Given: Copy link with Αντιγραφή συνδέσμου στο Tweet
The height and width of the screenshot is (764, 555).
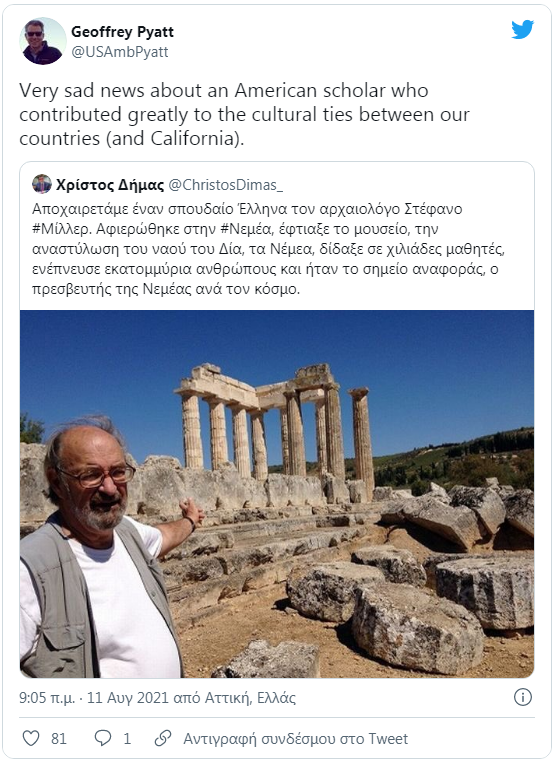Looking at the screenshot, I should pyautogui.click(x=296, y=739).
